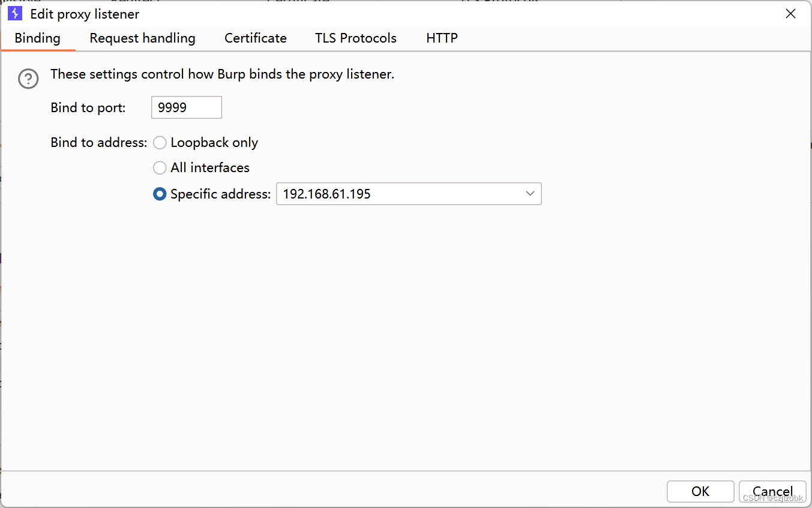Open the Request handling tab
812x508 pixels.
tap(142, 38)
